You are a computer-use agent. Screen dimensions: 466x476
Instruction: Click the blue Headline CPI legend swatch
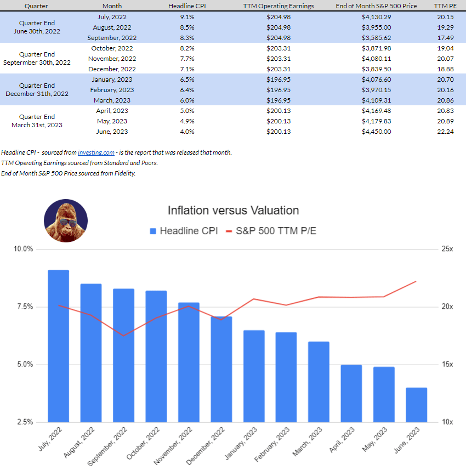(153, 231)
